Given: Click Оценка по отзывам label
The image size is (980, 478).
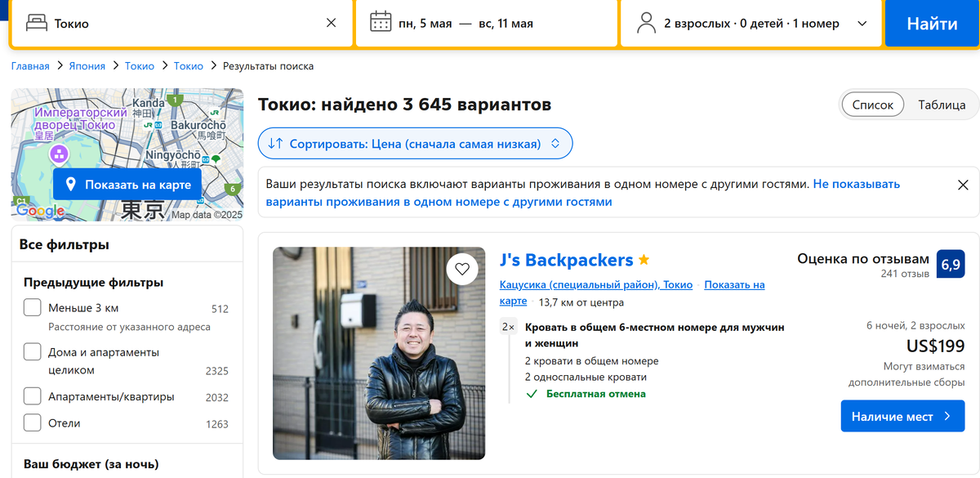Looking at the screenshot, I should click(x=863, y=258).
